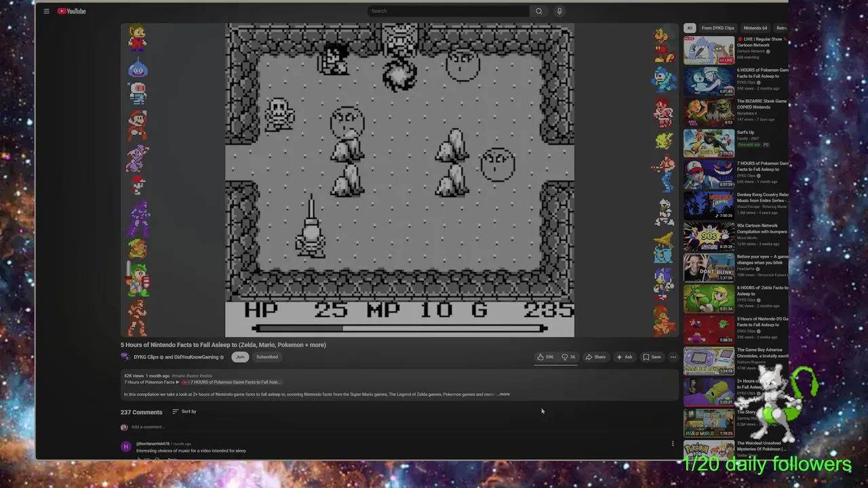Open the DYKG Clips channel name link
This screenshot has height=488, width=868.
click(x=147, y=357)
